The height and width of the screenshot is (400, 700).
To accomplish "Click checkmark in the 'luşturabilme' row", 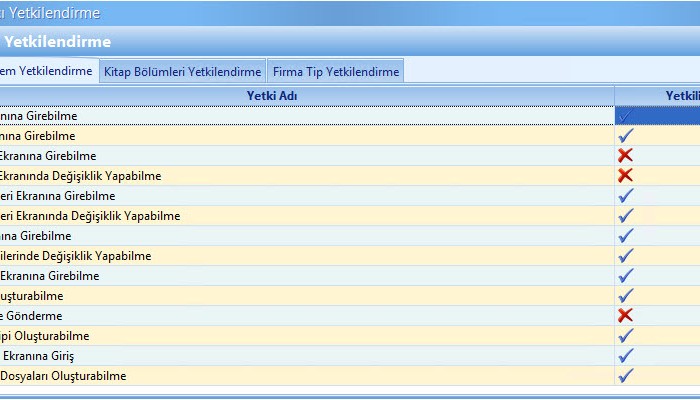I will pyautogui.click(x=626, y=296).
